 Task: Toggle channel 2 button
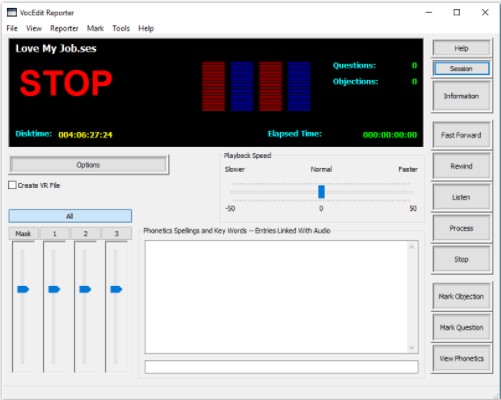coord(85,234)
